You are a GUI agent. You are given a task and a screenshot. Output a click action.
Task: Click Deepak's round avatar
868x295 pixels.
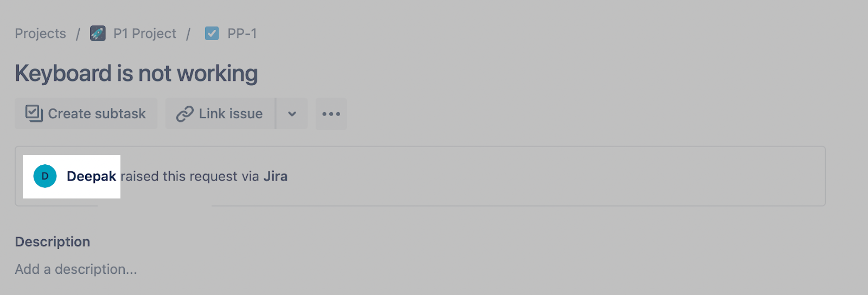tap(45, 176)
